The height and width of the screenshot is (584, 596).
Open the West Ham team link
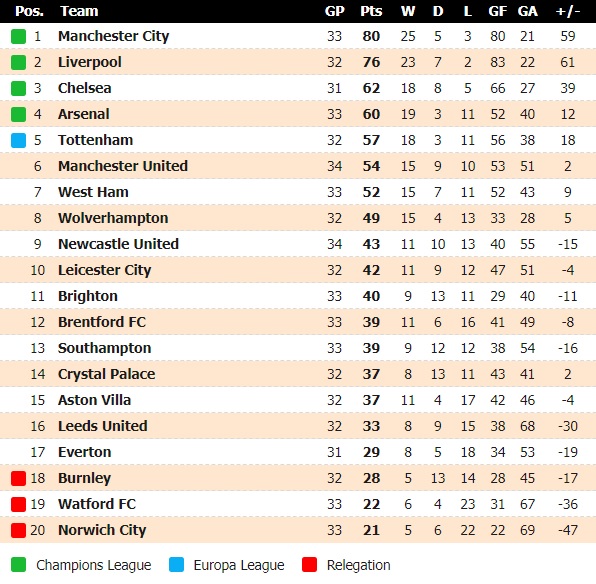pyautogui.click(x=93, y=192)
